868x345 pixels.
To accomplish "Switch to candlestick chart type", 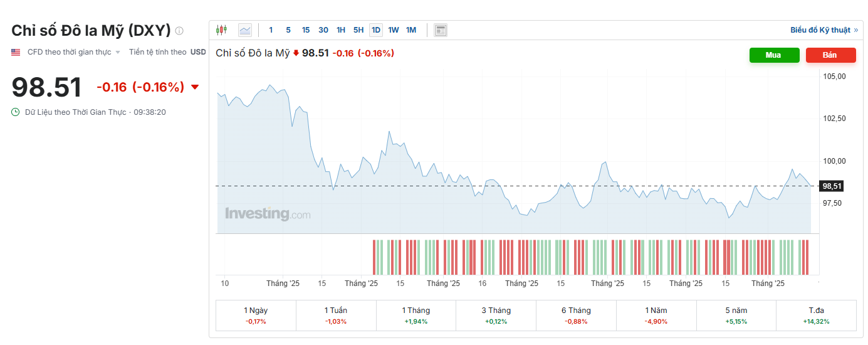I will [221, 30].
